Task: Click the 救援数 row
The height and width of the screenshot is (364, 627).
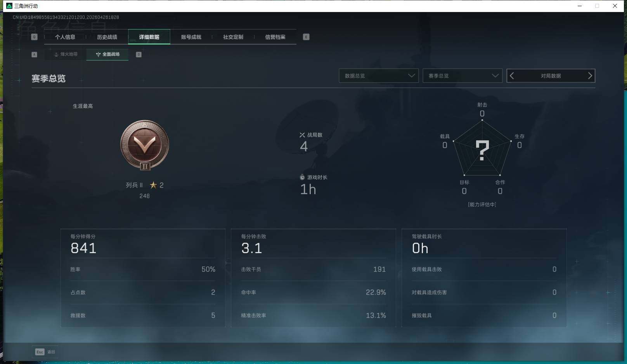Action: click(x=143, y=316)
